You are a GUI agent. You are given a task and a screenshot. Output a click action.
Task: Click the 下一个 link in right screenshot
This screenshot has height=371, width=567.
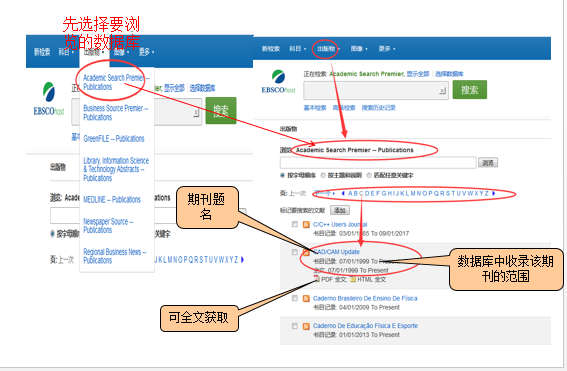coord(324,193)
